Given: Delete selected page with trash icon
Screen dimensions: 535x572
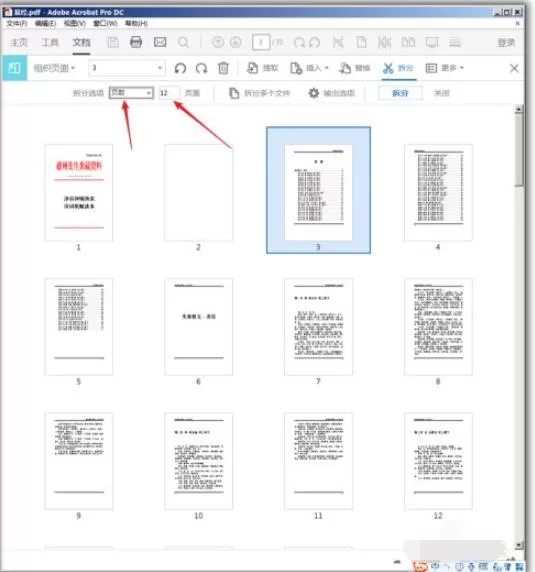Looking at the screenshot, I should click(224, 68).
